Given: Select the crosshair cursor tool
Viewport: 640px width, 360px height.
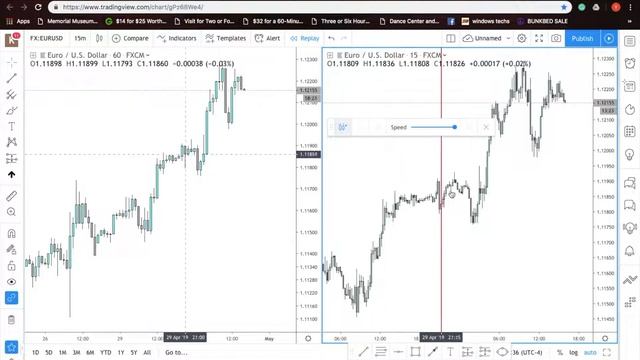Looking at the screenshot, I should coord(11,62).
